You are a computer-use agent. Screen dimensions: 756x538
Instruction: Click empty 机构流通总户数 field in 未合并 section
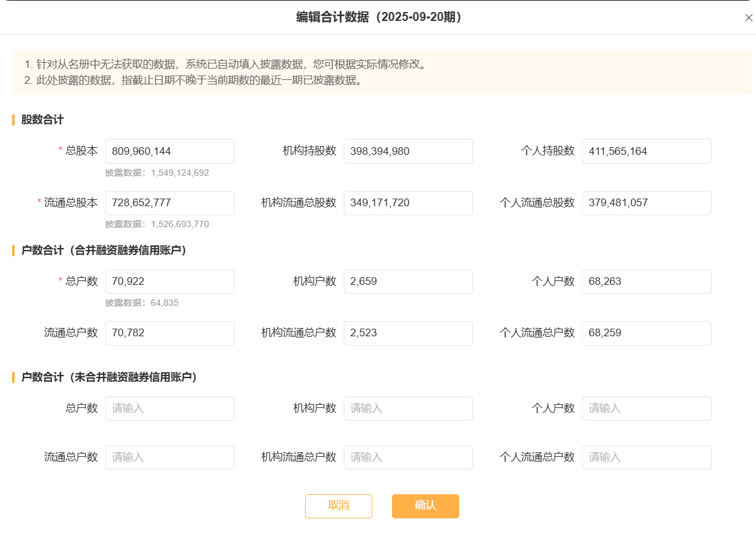(408, 457)
